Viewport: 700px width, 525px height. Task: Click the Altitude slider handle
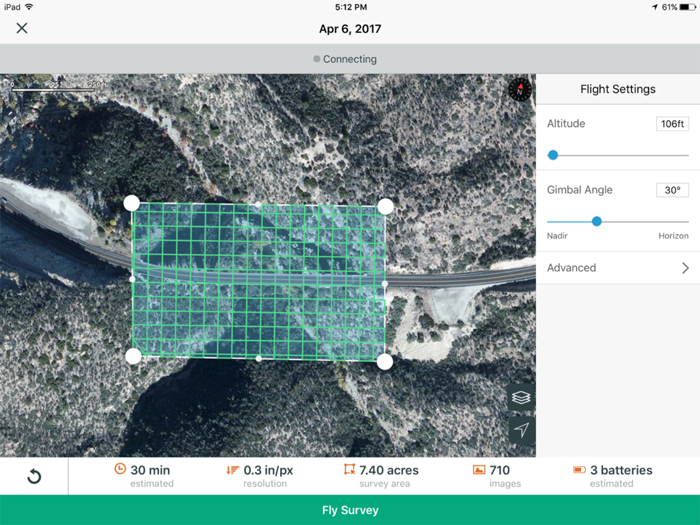coord(553,155)
